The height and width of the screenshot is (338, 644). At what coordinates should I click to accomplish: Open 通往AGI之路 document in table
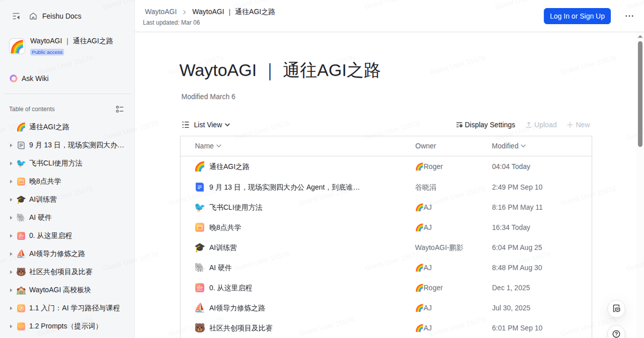229,166
